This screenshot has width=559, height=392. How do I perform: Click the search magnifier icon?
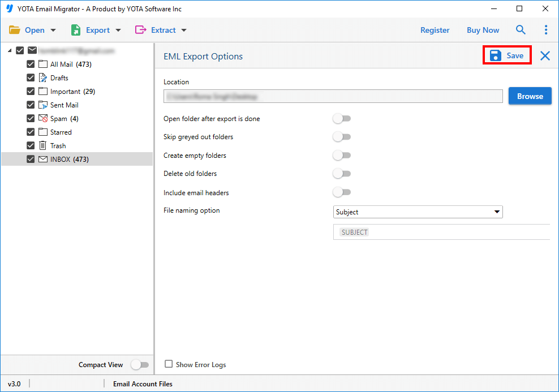521,30
